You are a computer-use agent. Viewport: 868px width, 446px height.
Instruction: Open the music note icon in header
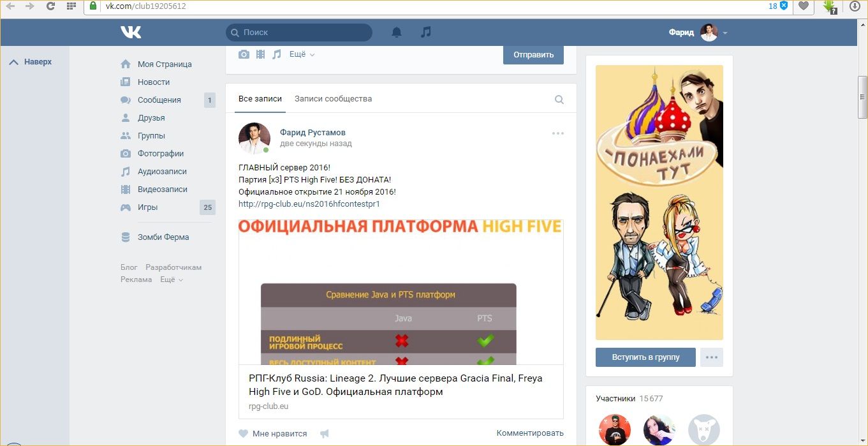pyautogui.click(x=426, y=33)
